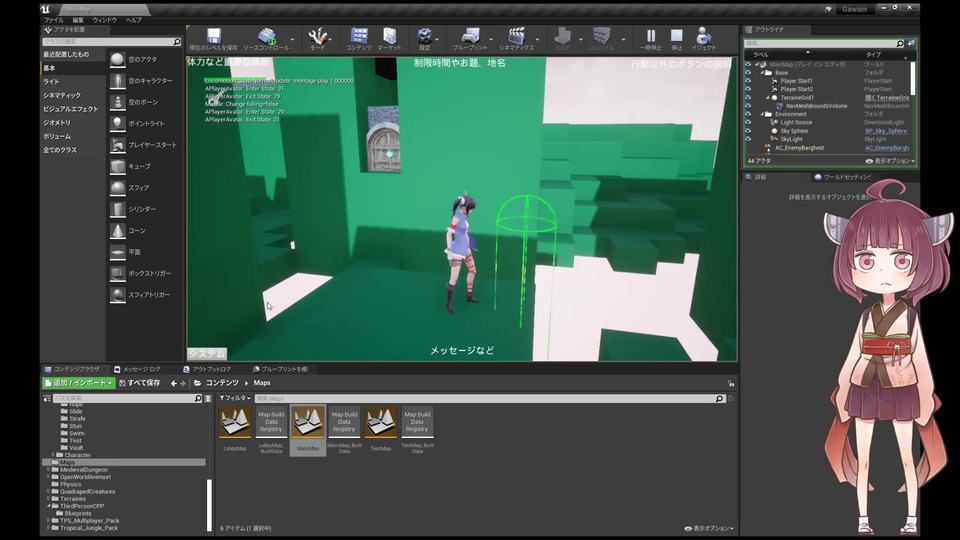Click the green 追加/インポート button
The height and width of the screenshot is (540, 960).
(78, 383)
